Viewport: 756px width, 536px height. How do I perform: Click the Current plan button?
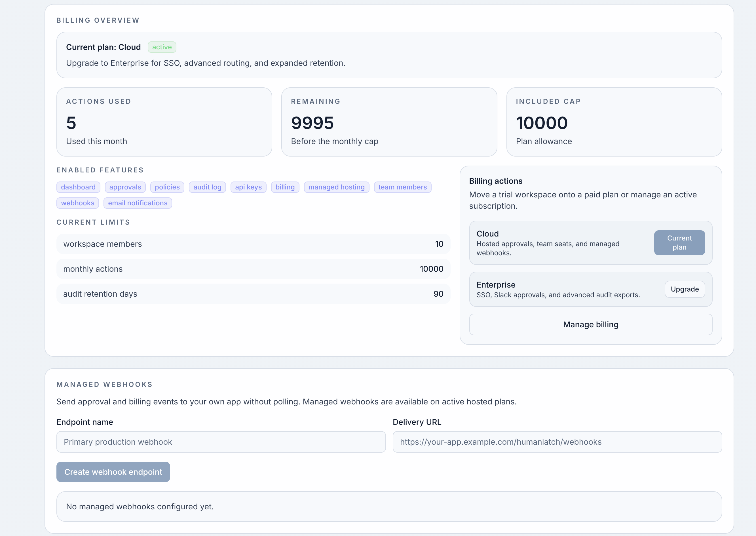679,242
